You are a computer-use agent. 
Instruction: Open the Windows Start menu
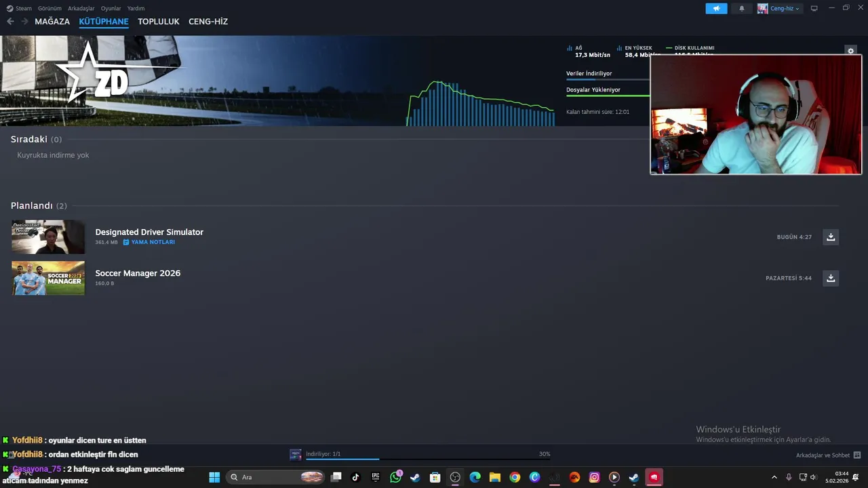(214, 477)
